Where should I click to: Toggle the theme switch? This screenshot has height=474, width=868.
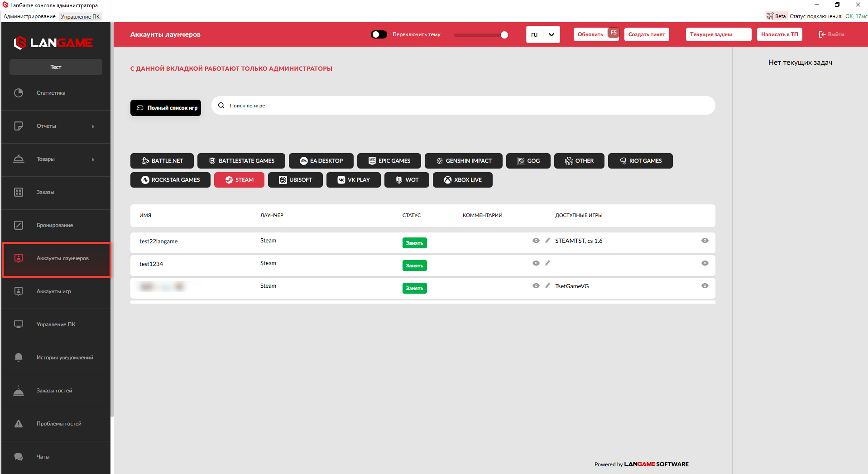(379, 34)
